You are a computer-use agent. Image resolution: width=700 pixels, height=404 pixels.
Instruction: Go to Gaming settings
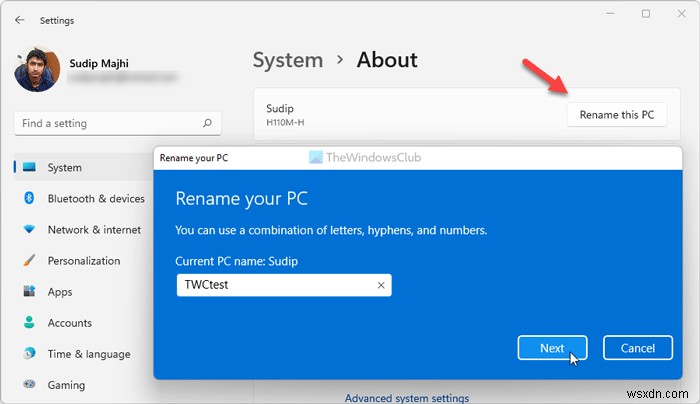click(x=66, y=385)
